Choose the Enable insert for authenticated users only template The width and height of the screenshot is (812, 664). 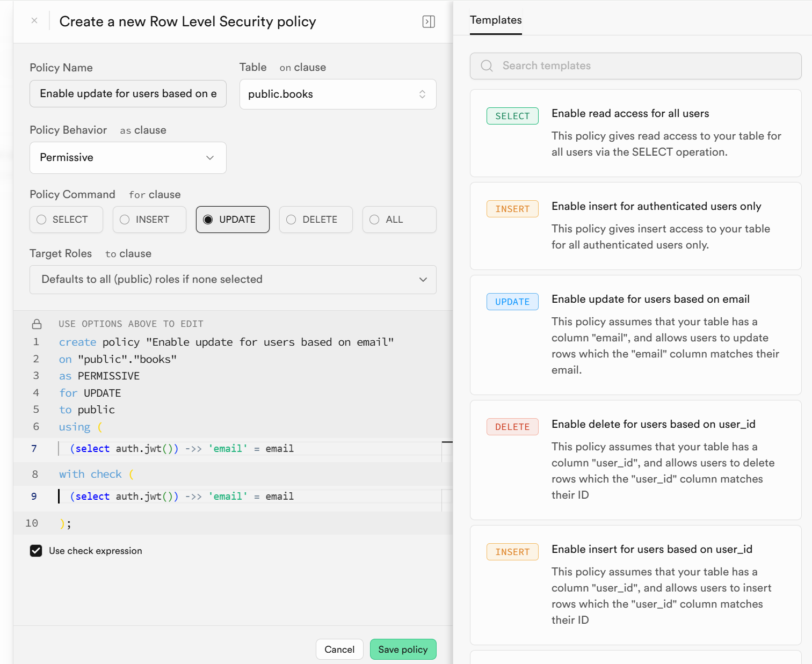click(635, 226)
